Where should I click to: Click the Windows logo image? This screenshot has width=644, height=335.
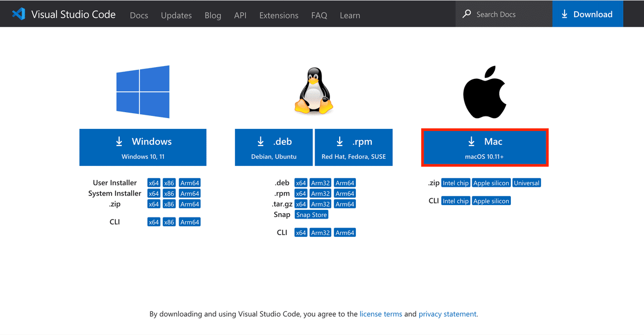pos(143,92)
